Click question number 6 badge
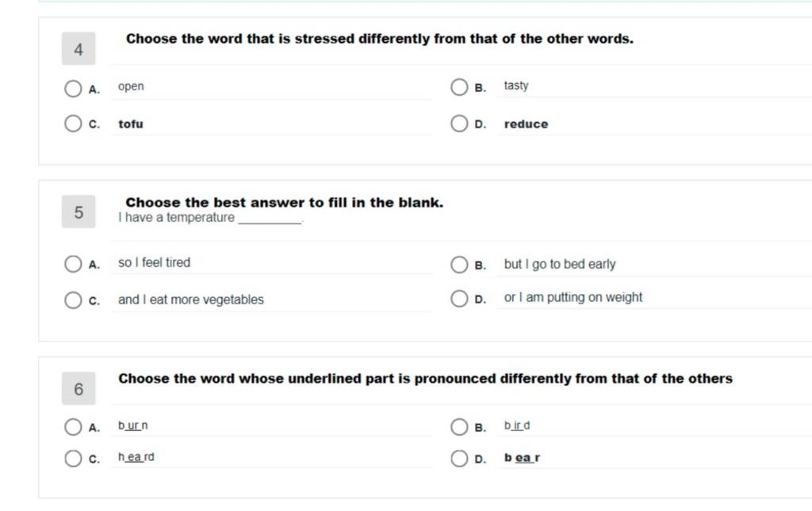The height and width of the screenshot is (511, 812). coord(79,388)
